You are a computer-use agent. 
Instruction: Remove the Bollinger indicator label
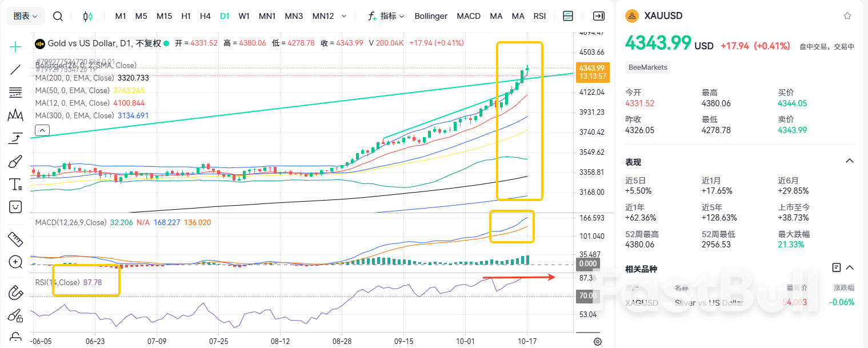coord(431,16)
